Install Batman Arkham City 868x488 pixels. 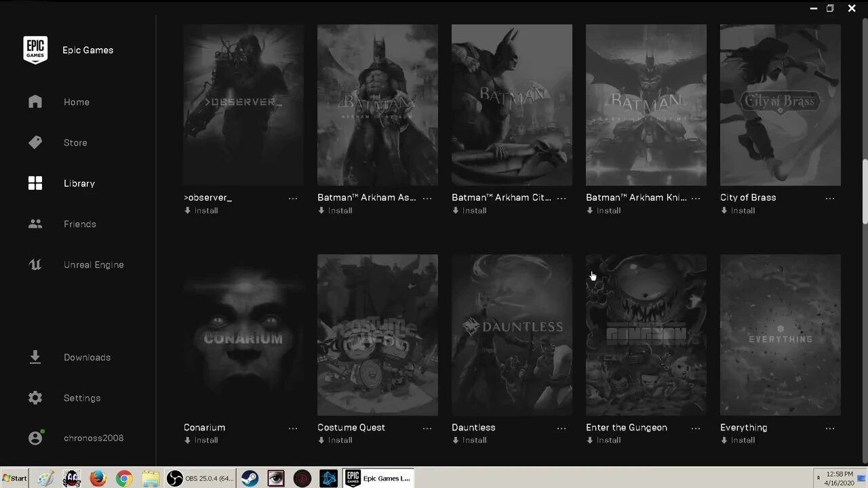[469, 211]
